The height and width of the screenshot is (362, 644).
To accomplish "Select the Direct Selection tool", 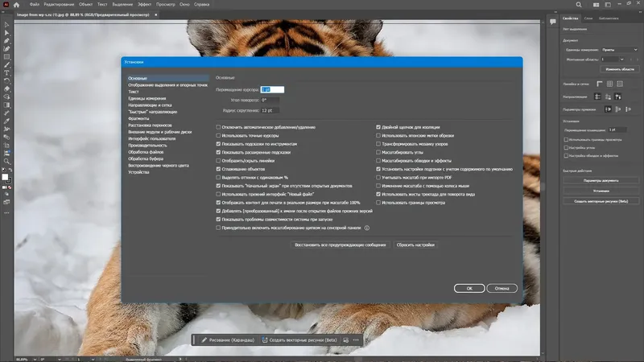I will (x=6, y=33).
